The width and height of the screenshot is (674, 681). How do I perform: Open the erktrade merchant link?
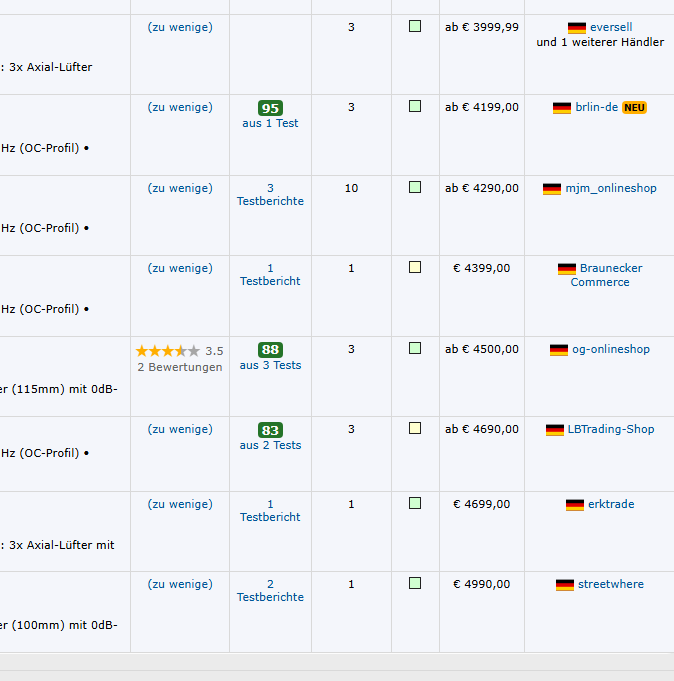pos(611,504)
